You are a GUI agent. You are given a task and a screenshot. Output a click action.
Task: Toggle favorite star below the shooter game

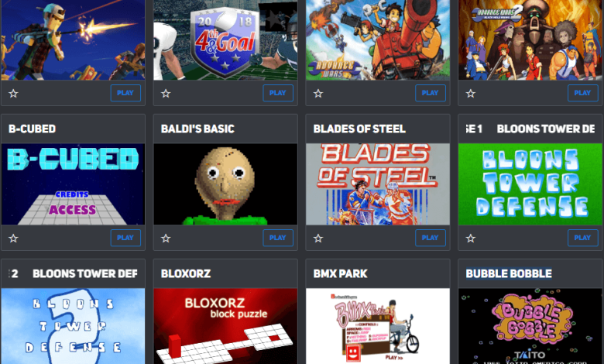[13, 93]
